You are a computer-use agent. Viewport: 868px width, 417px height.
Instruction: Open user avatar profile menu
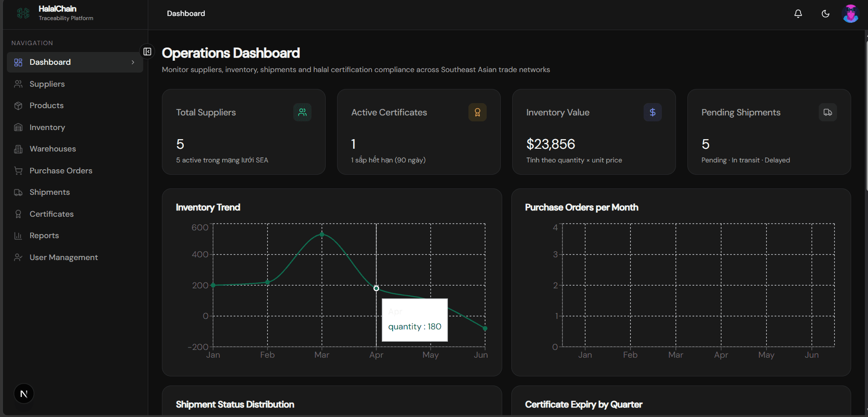click(851, 14)
